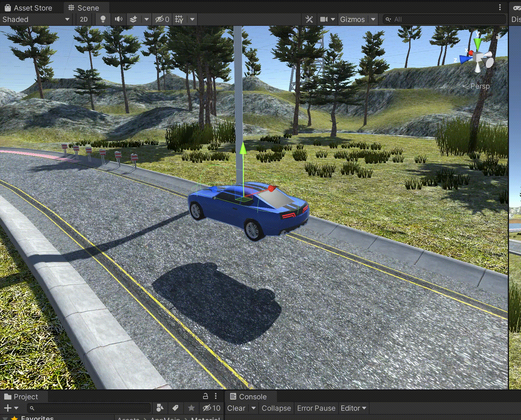Image resolution: width=521 pixels, height=420 pixels.
Task: Click the green Y move handle arrow above car
Action: 243,148
